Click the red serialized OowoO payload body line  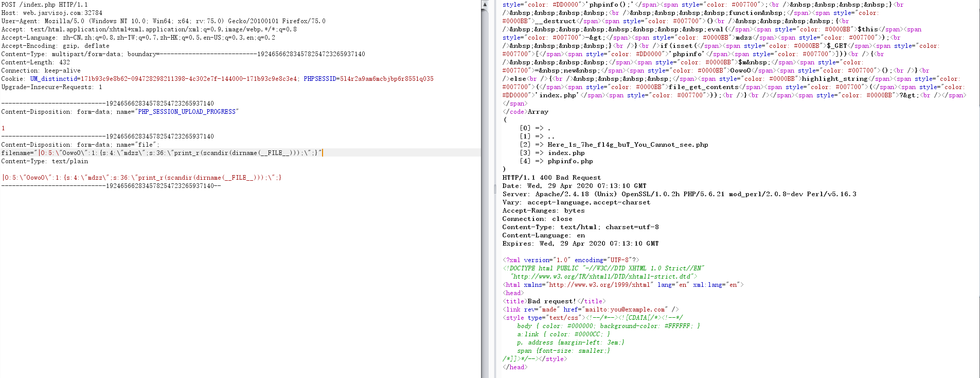pos(141,178)
